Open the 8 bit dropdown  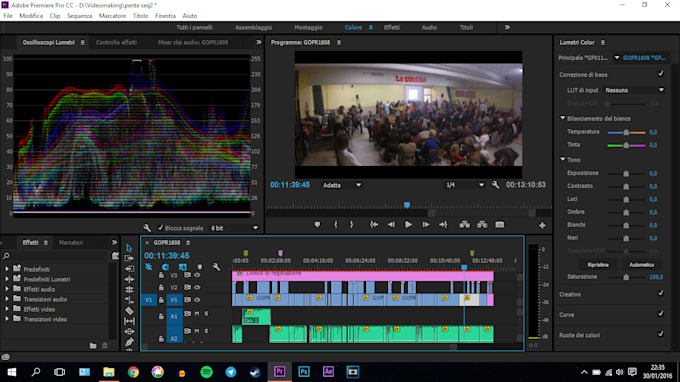(235, 228)
